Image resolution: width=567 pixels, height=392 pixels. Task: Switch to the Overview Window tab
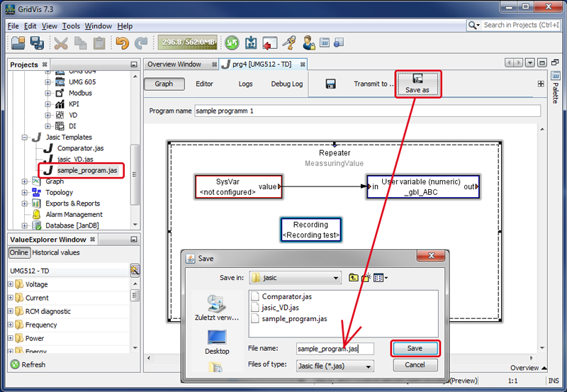(174, 65)
